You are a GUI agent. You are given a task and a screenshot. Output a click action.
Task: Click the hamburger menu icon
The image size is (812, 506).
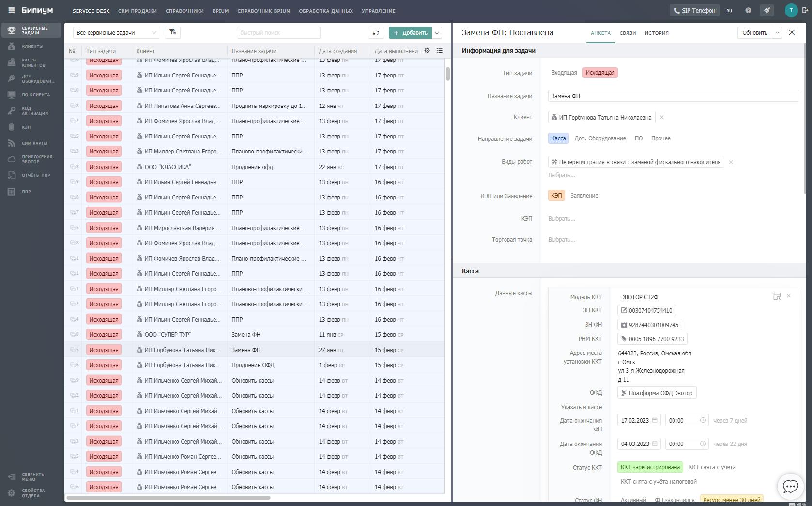tap(11, 10)
